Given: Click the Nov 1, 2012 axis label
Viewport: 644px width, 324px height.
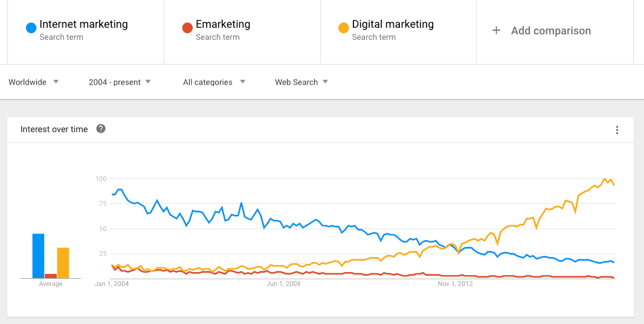Looking at the screenshot, I should pos(456,284).
